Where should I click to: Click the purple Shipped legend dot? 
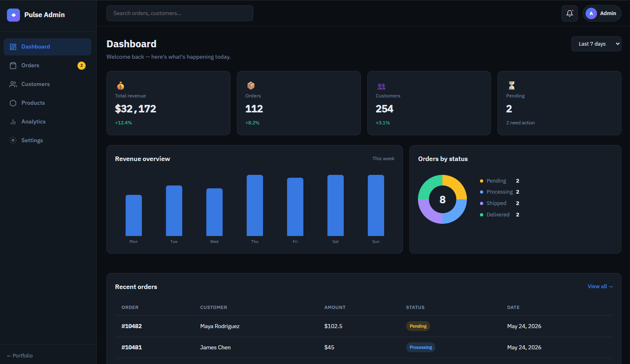[482, 203]
